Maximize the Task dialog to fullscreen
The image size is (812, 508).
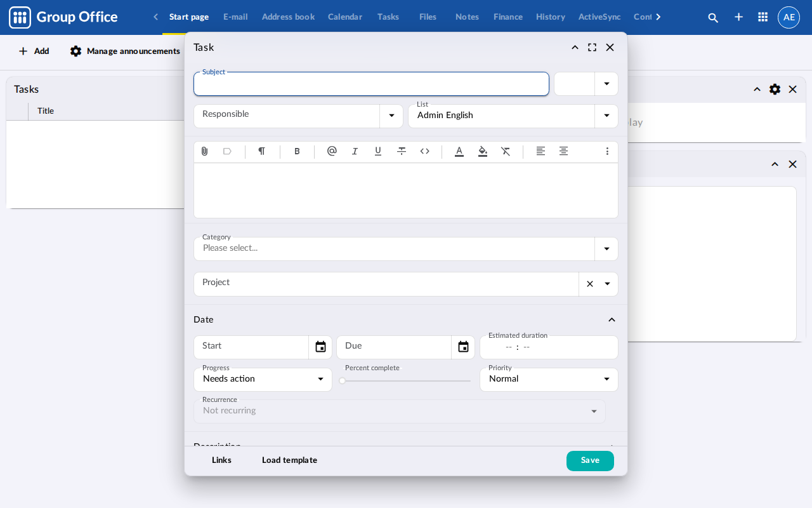pos(593,48)
